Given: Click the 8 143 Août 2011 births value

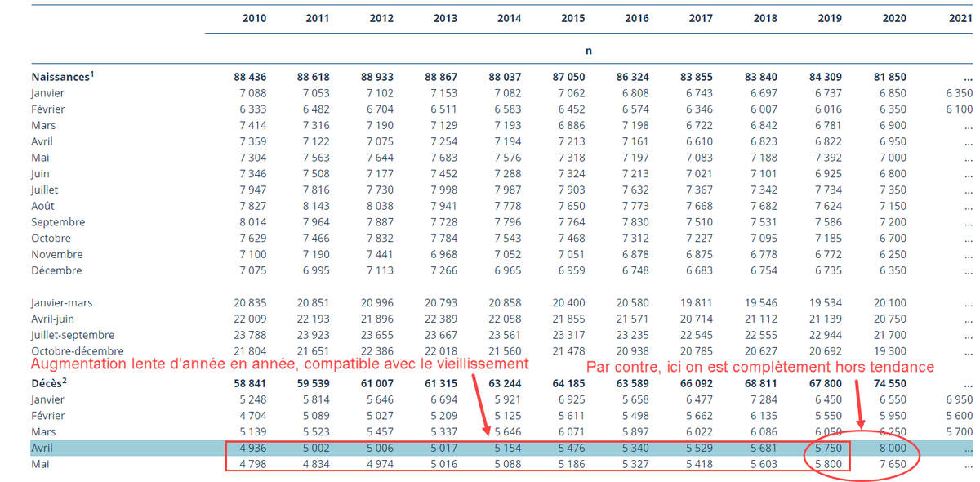Looking at the screenshot, I should click(x=317, y=206).
